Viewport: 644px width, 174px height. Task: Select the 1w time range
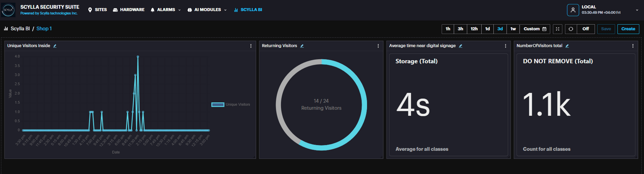click(x=513, y=29)
